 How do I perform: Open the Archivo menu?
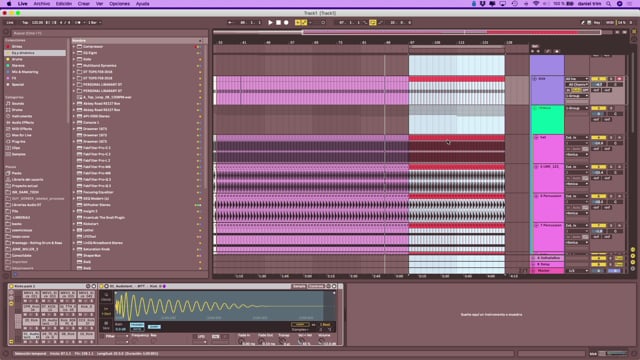(x=42, y=4)
